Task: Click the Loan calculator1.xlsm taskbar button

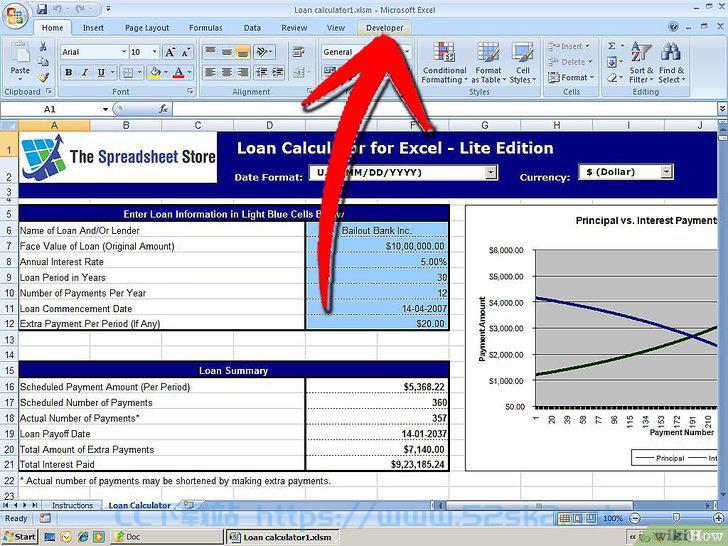Action: point(282,537)
